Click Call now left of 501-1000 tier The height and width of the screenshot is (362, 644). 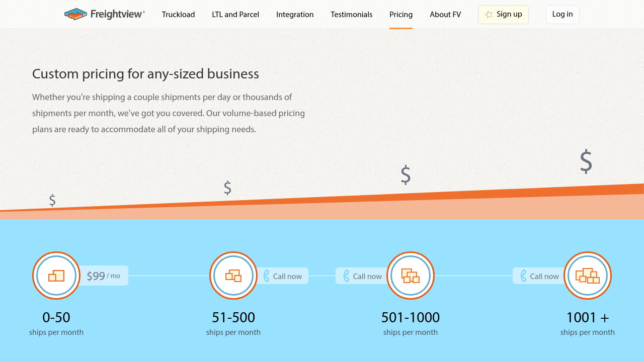pyautogui.click(x=362, y=276)
